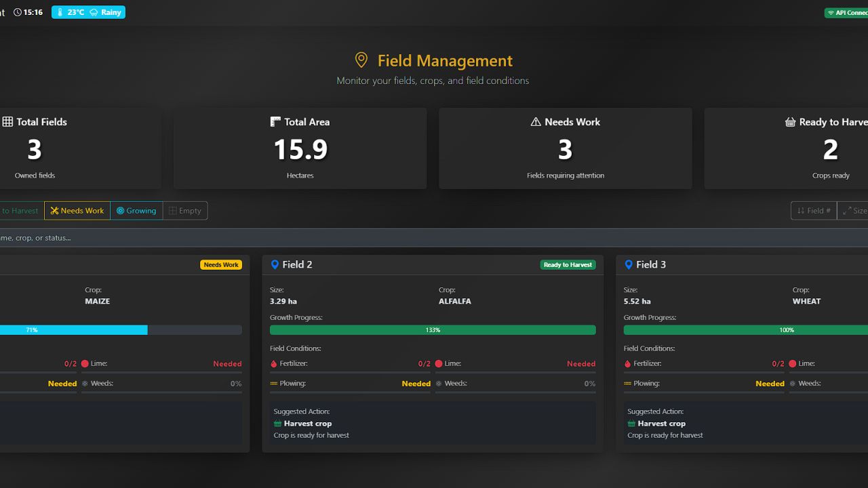868x488 pixels.
Task: Toggle the Needs Work filter
Action: 77,211
